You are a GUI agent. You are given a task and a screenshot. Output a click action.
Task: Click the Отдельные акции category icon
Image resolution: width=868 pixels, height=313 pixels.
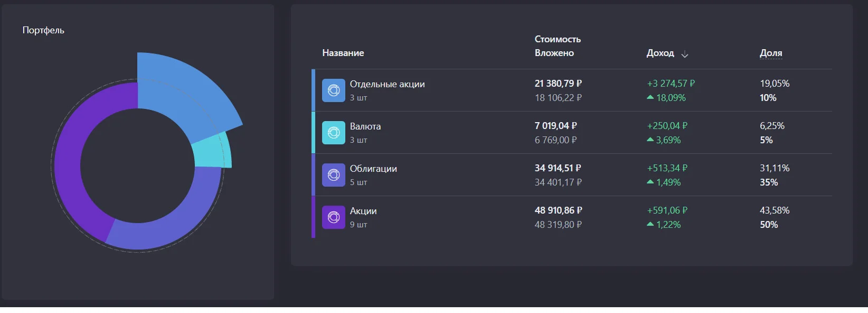(334, 90)
